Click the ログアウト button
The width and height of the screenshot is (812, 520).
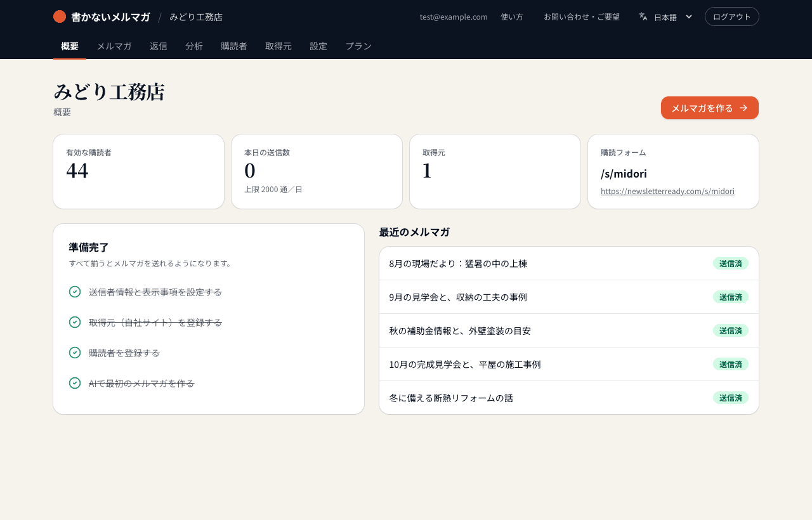click(732, 16)
